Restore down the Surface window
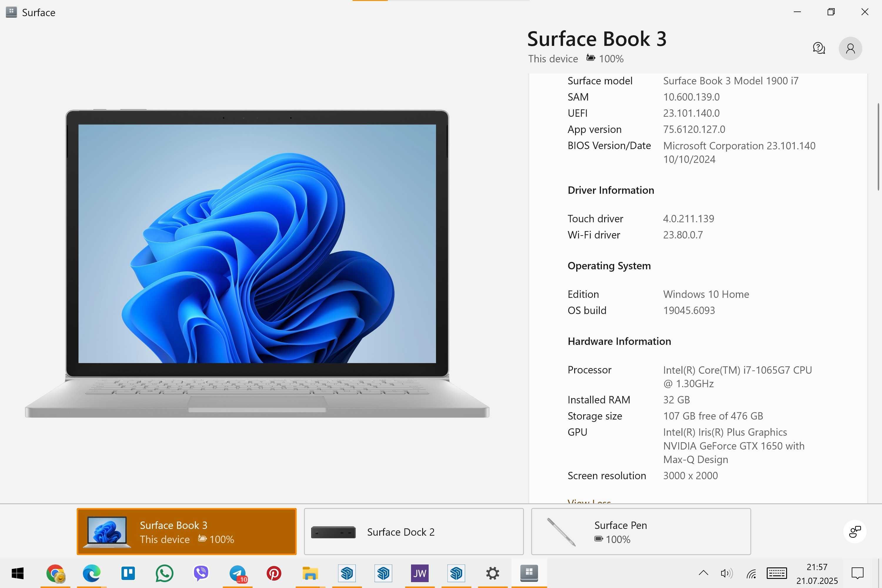The height and width of the screenshot is (588, 882). 831,12
